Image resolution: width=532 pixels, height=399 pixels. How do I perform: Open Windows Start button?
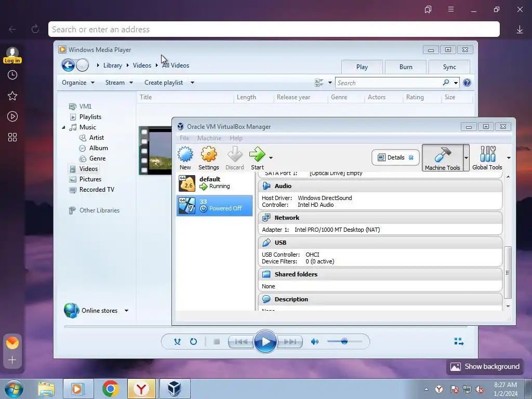[14, 389]
